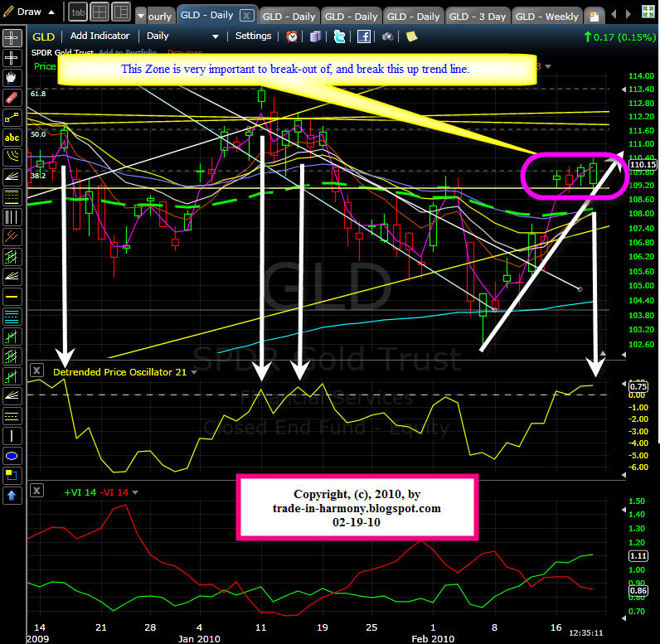Select the blue ellipse drawing tool
The width and height of the screenshot is (660, 644).
point(12,456)
